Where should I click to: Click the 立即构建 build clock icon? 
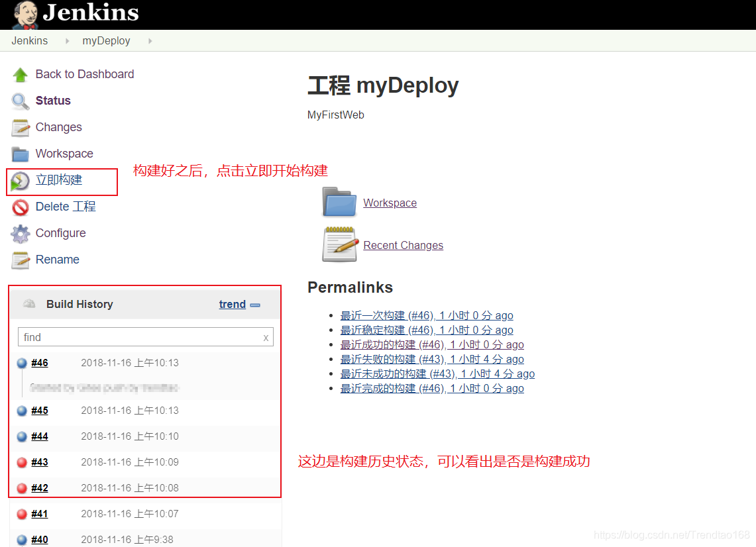[21, 181]
